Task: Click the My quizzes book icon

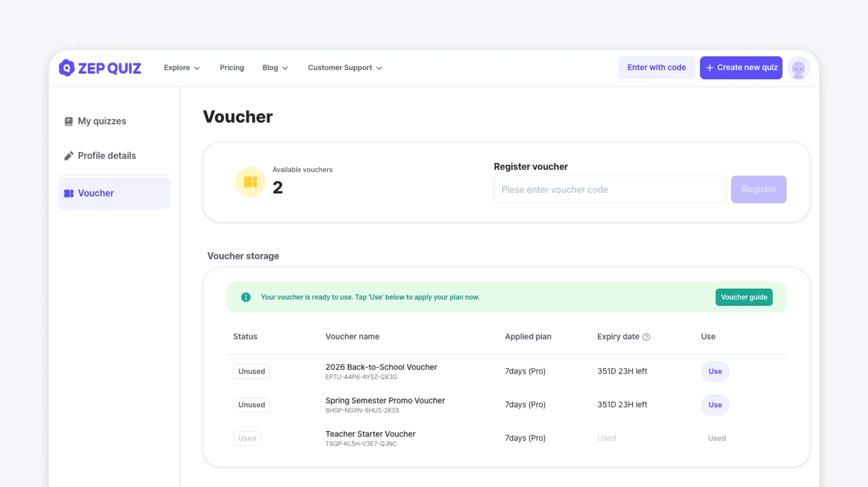Action: tap(68, 121)
